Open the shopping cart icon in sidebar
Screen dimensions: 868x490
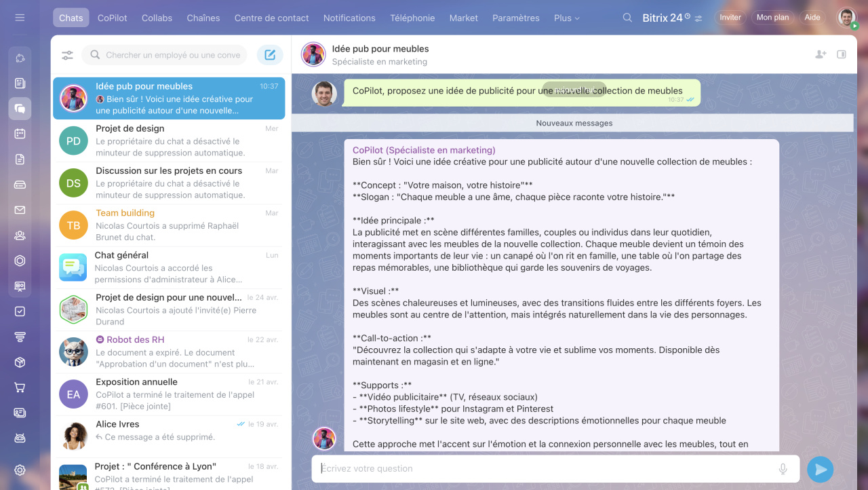point(20,388)
